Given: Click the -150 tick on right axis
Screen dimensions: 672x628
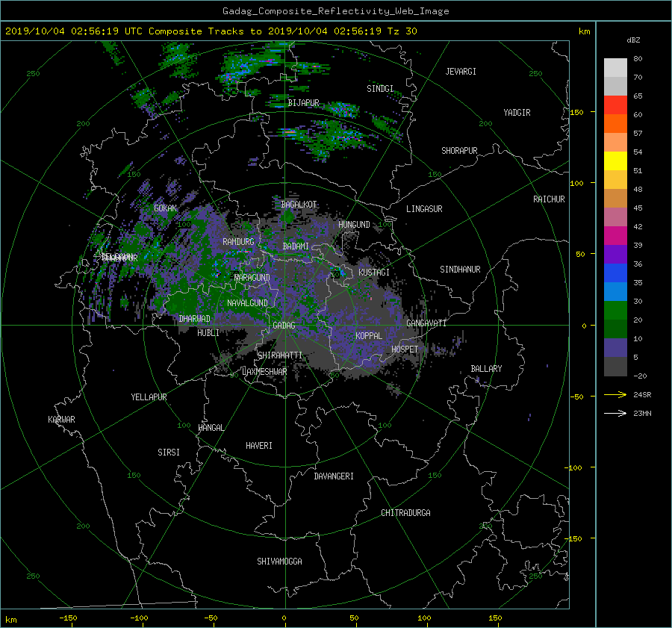Looking at the screenshot, I should 574,538.
